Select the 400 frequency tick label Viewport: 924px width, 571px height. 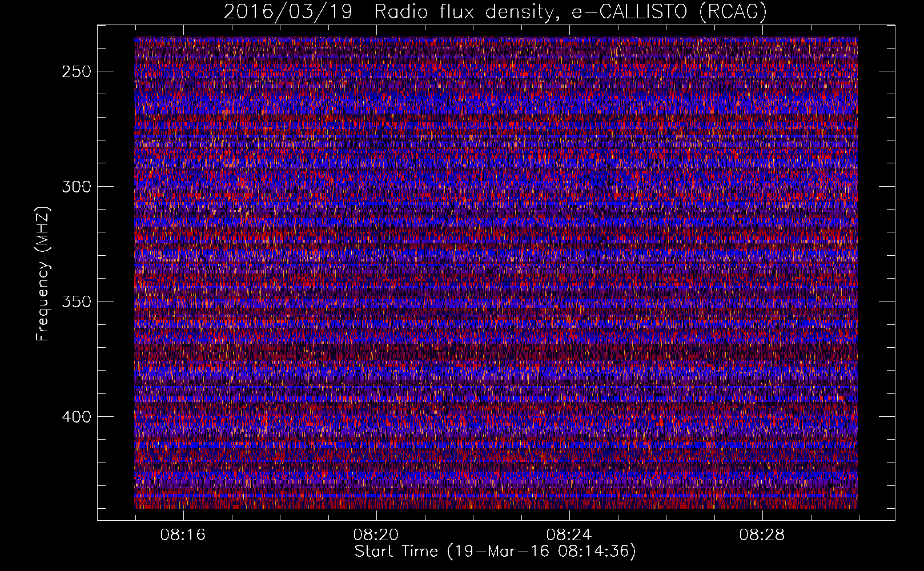[x=77, y=417]
